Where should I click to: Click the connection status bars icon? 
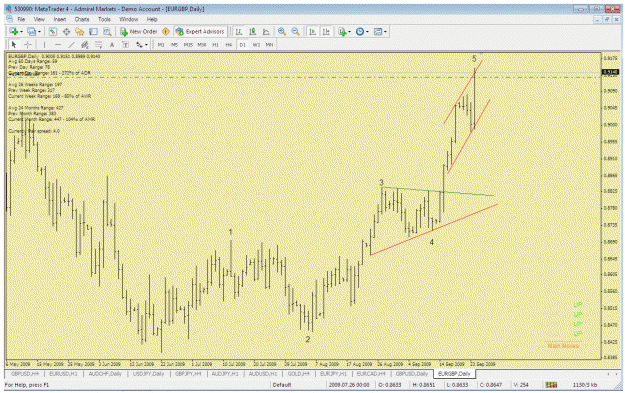pyautogui.click(x=552, y=385)
